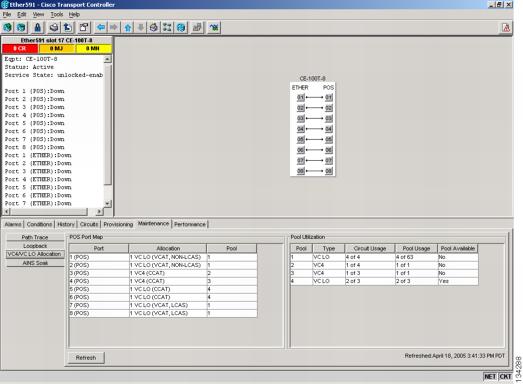Viewport: 523px width, 384px height.
Task: Click the NET status bar indicator
Action: pos(490,376)
